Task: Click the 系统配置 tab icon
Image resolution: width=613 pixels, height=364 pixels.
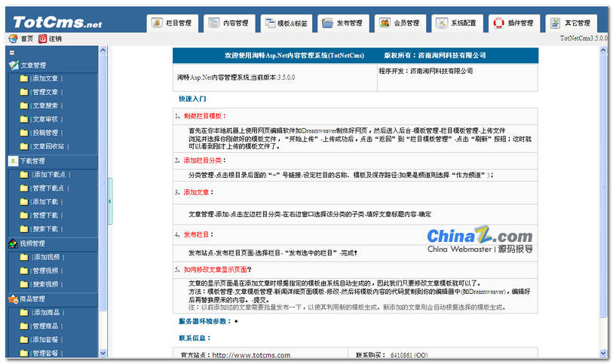Action: point(442,23)
